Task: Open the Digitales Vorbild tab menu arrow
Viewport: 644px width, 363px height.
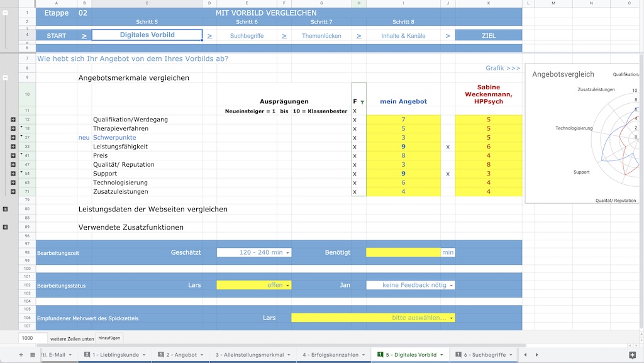Action: pos(441,355)
